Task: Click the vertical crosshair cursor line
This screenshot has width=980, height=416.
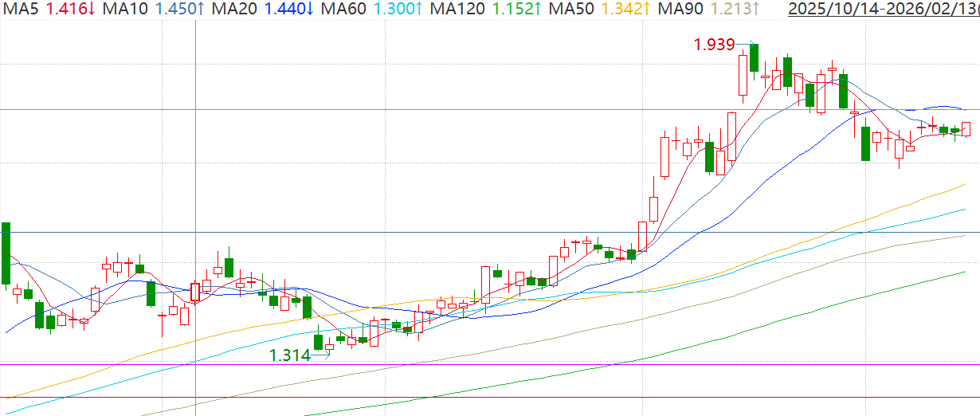Action: pyautogui.click(x=195, y=159)
